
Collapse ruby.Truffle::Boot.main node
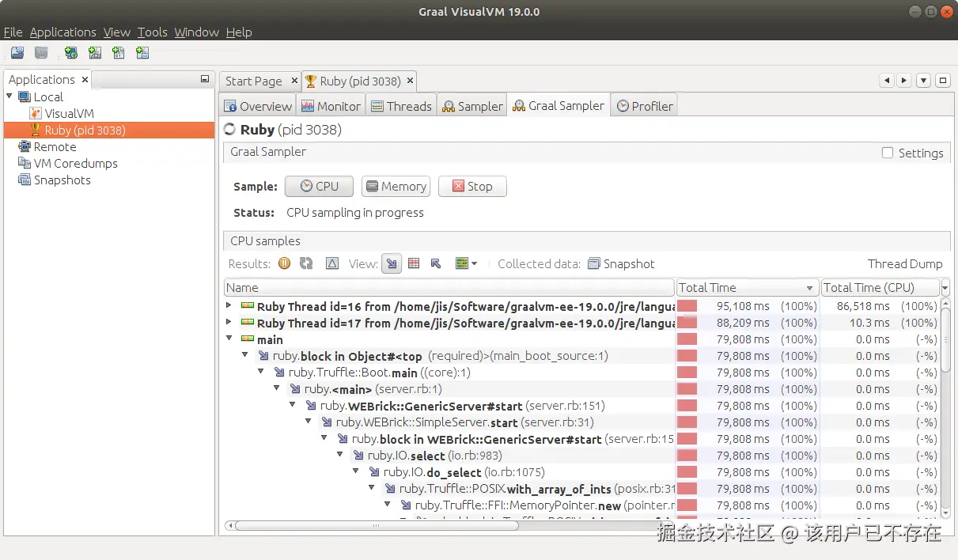coord(261,372)
